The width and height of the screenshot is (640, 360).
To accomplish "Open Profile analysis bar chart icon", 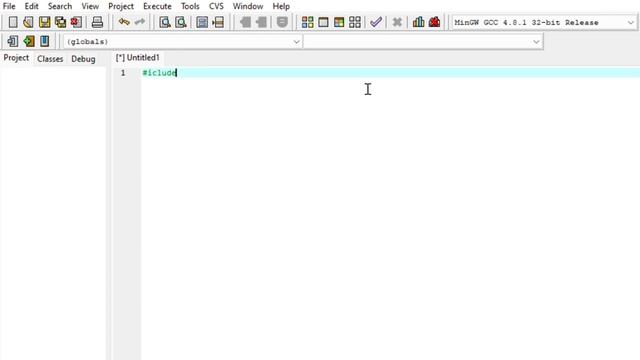I will 418,22.
